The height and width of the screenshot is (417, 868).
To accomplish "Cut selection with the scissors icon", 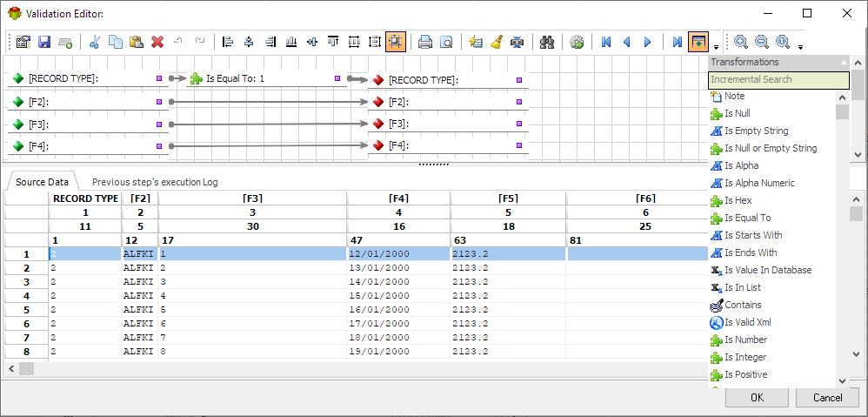I will [95, 42].
